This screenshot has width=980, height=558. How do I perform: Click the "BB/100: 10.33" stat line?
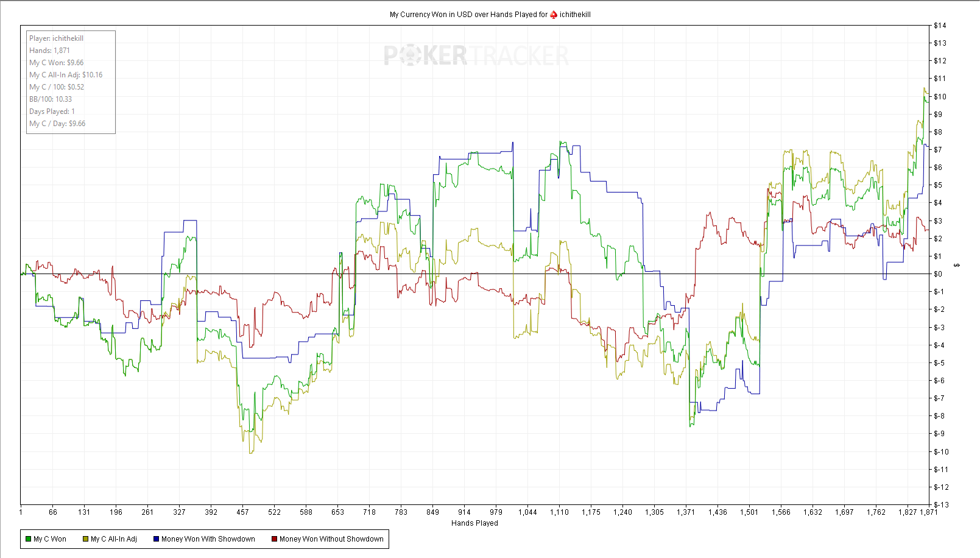(51, 99)
